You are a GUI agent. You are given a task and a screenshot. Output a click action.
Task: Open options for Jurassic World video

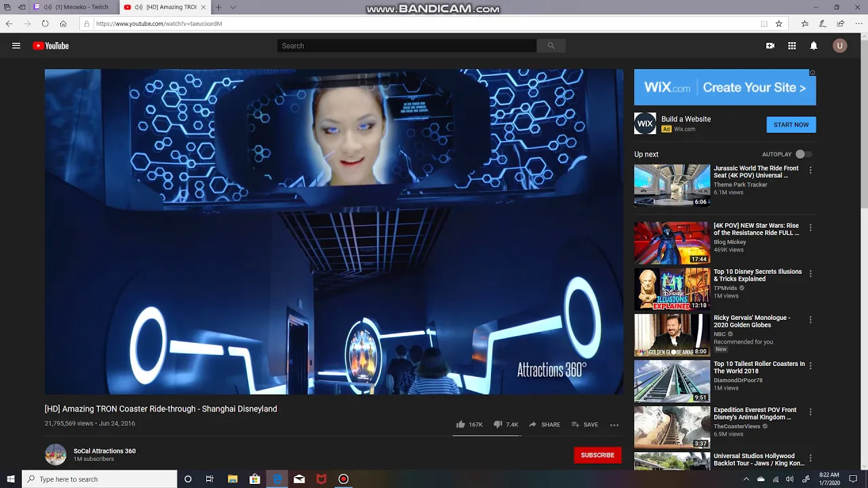pos(810,170)
